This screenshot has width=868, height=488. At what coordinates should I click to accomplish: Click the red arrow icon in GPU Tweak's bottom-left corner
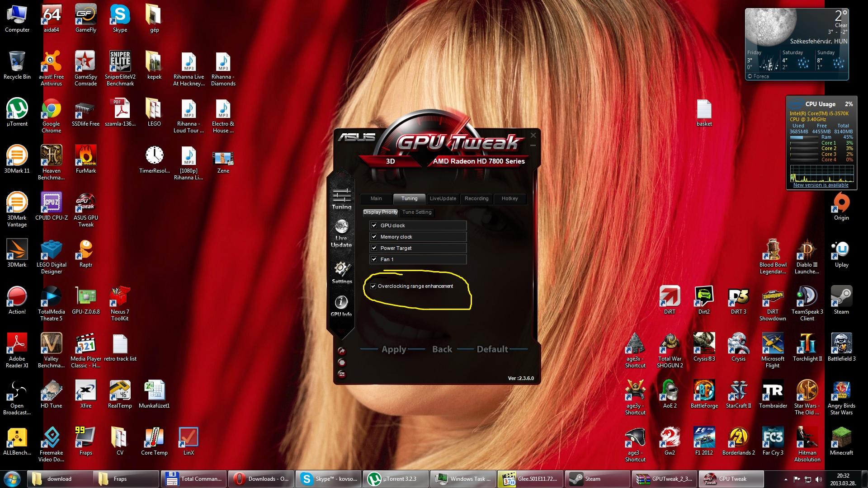click(342, 351)
